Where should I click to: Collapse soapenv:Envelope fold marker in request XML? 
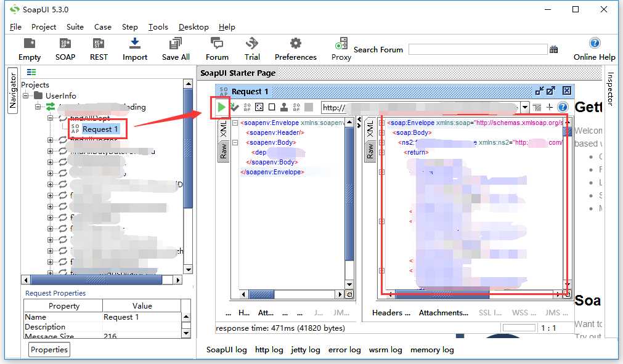(235, 123)
